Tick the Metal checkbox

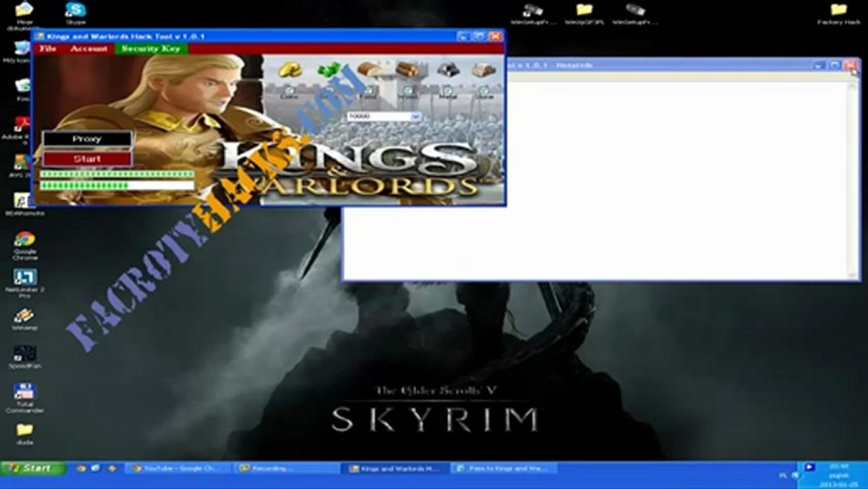(x=447, y=90)
